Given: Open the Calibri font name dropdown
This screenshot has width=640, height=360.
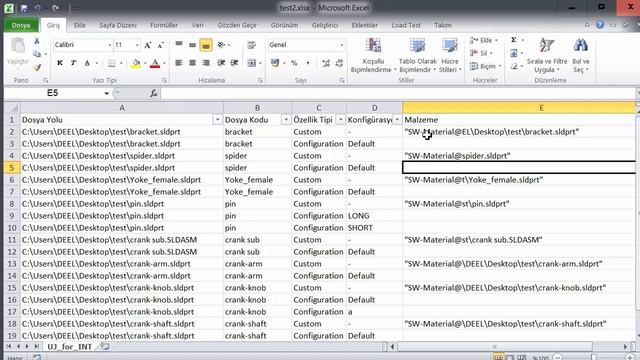Looking at the screenshot, I should click(x=109, y=45).
